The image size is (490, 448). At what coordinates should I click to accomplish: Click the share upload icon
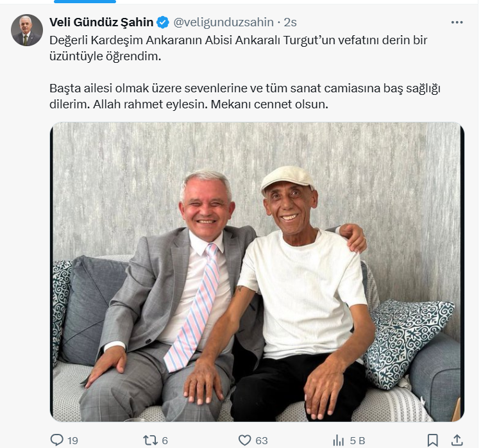[457, 440]
